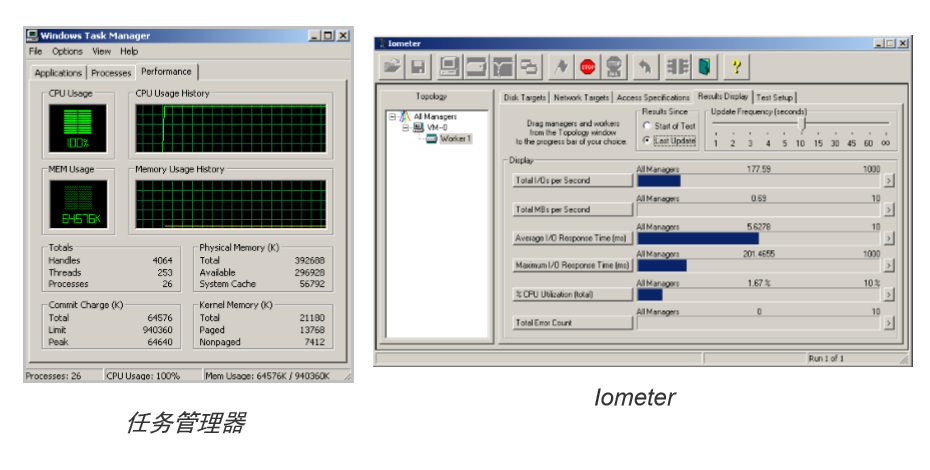Select the Performance tab
930x470 pixels.
(166, 72)
